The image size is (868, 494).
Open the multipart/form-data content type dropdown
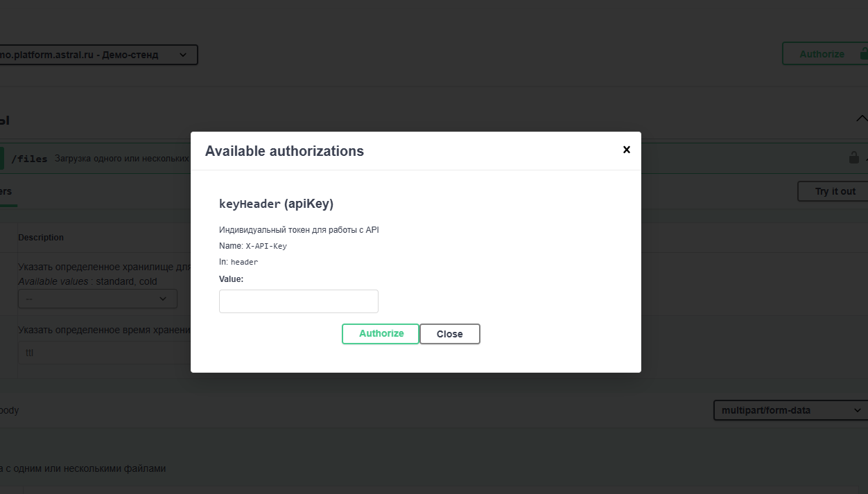coord(790,410)
